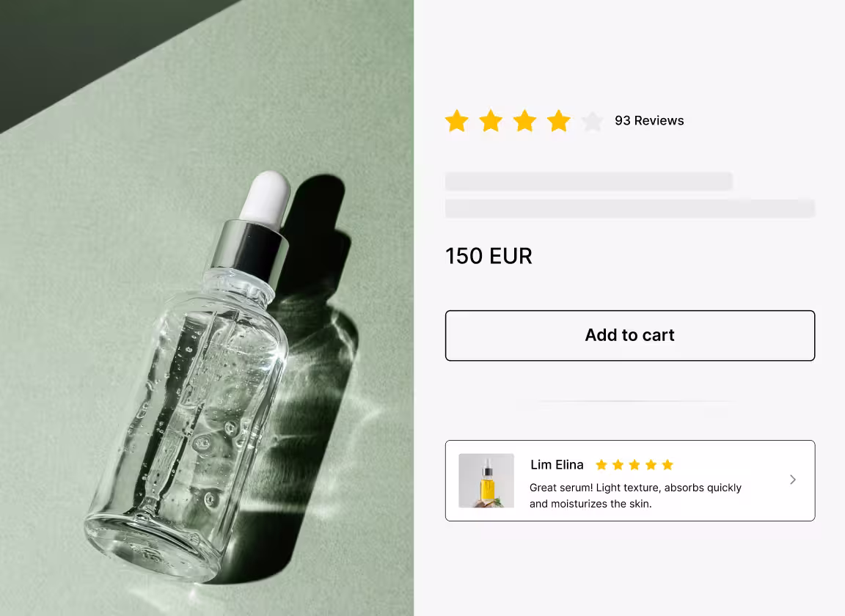The image size is (845, 616).
Task: Click the first star of product rating
Action: [456, 121]
